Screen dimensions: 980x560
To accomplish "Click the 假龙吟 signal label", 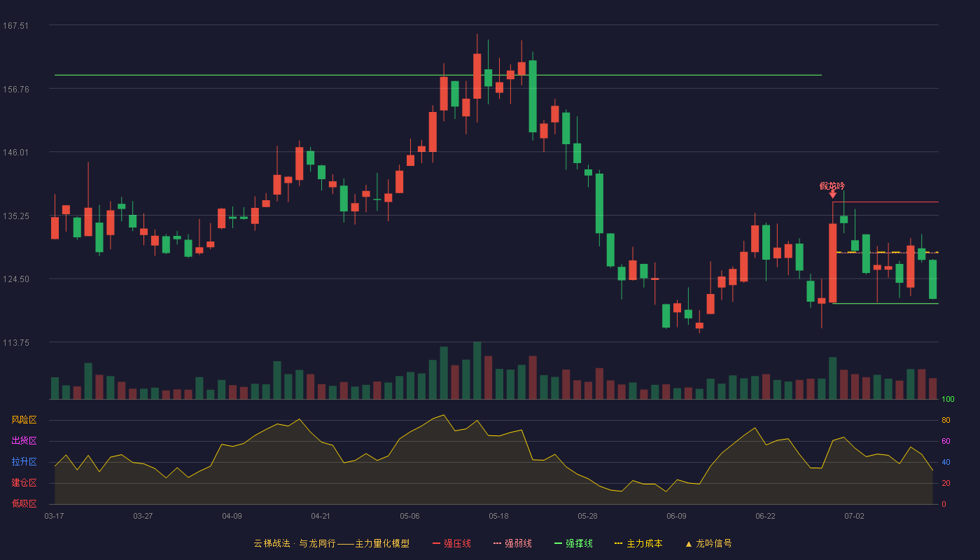I will [832, 186].
